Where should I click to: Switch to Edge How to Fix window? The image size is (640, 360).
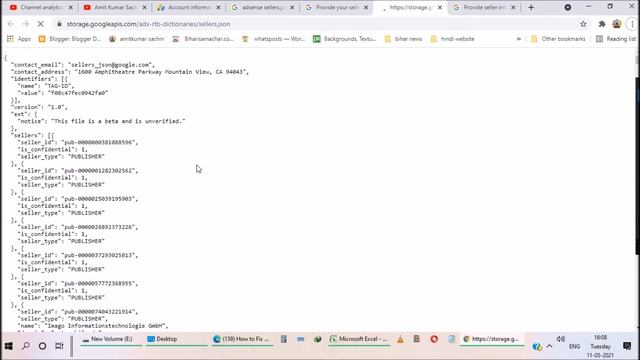242,339
